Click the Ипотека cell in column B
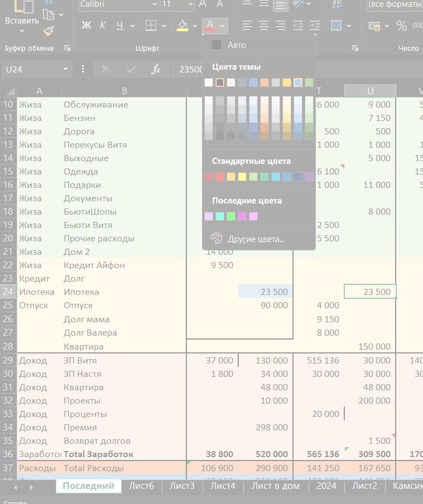Screen dimensions: 423x504 (124, 292)
